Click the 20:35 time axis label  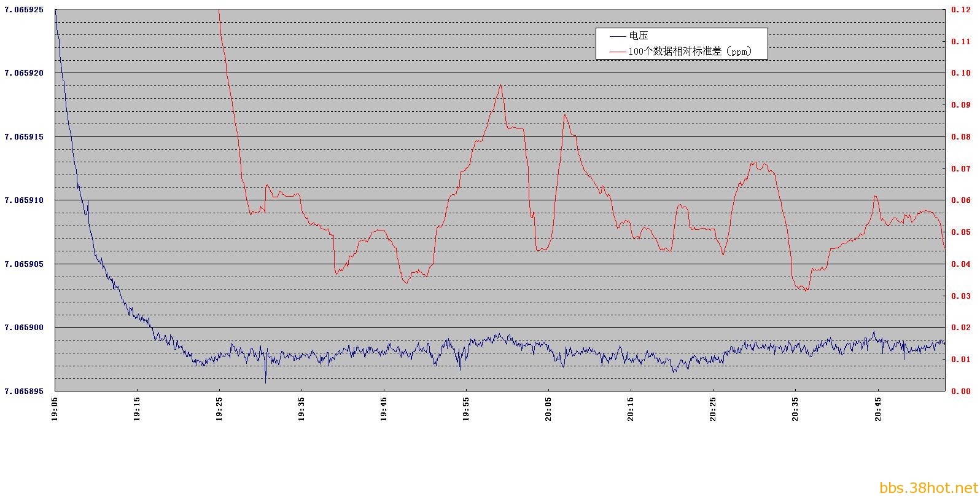point(796,408)
